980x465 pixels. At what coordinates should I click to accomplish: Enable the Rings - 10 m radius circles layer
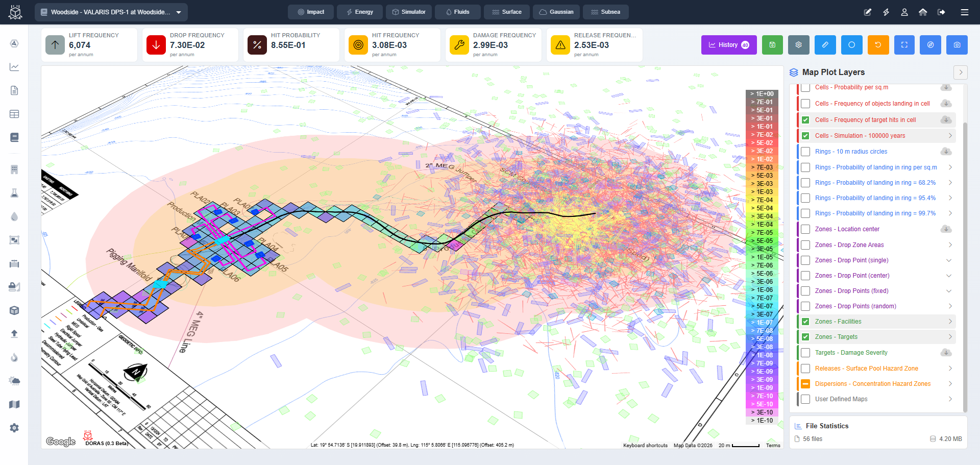tap(805, 152)
